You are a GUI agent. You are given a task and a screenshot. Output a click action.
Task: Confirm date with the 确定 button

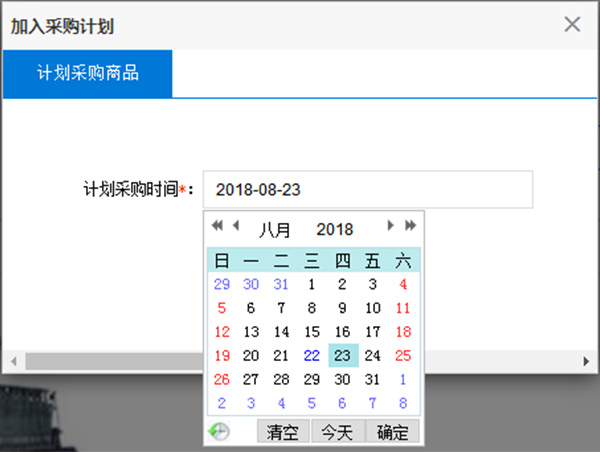pos(392,432)
